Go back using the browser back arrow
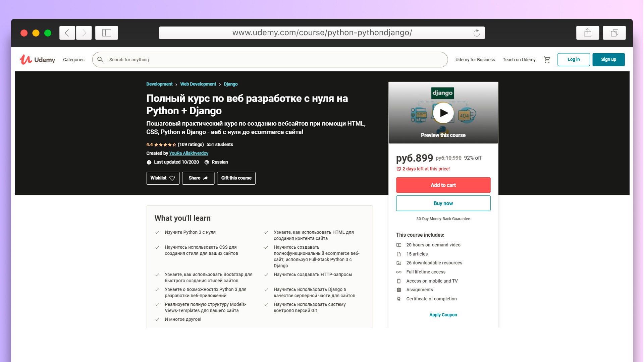Screen dimensions: 644x362 click(x=67, y=33)
